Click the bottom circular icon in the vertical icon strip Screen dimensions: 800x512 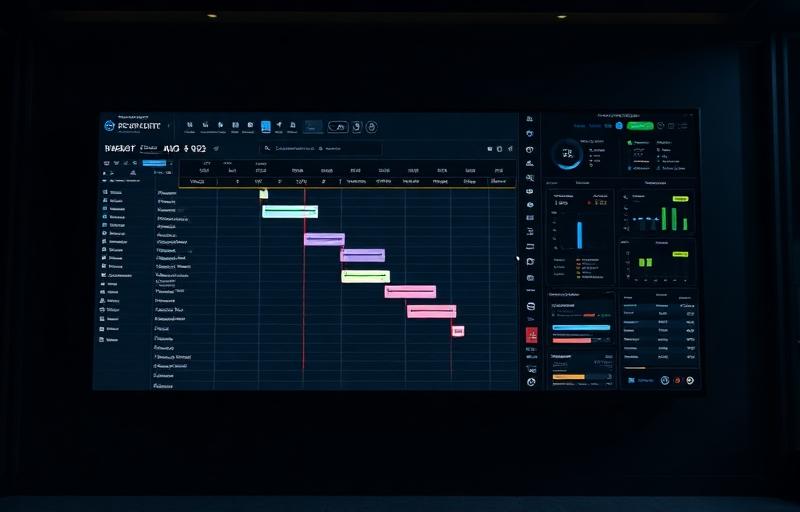[531, 381]
